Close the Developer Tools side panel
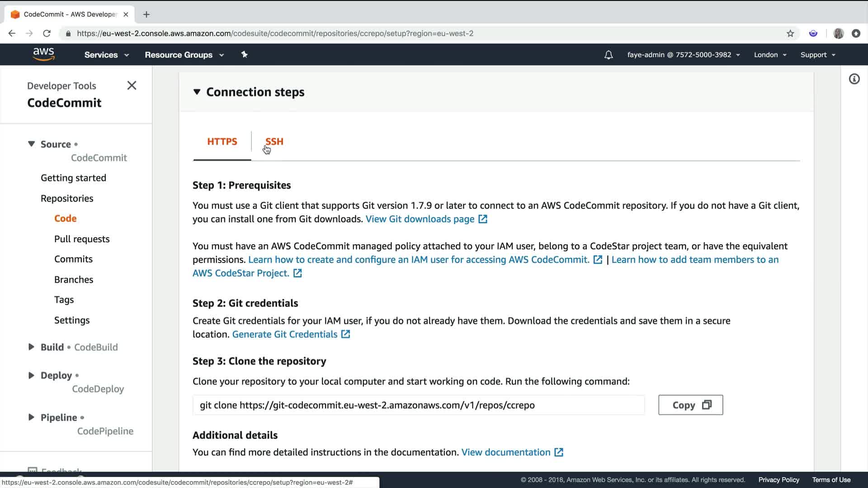868x488 pixels. [x=132, y=85]
